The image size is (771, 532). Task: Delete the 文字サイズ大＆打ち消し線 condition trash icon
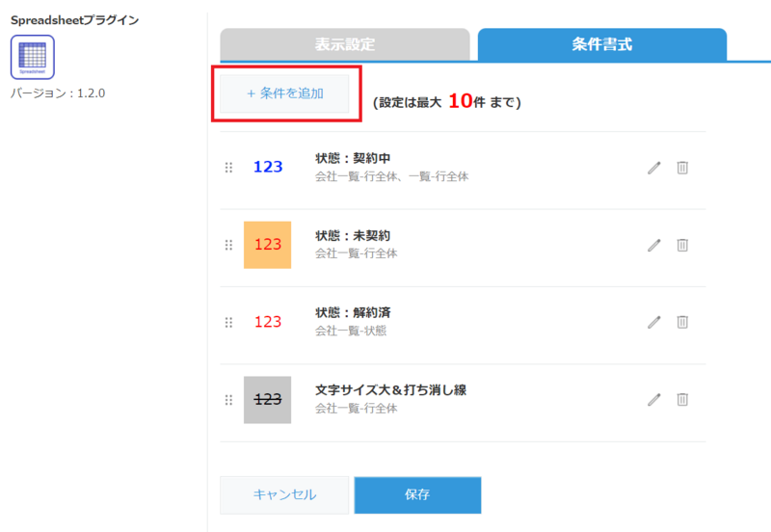pos(682,399)
